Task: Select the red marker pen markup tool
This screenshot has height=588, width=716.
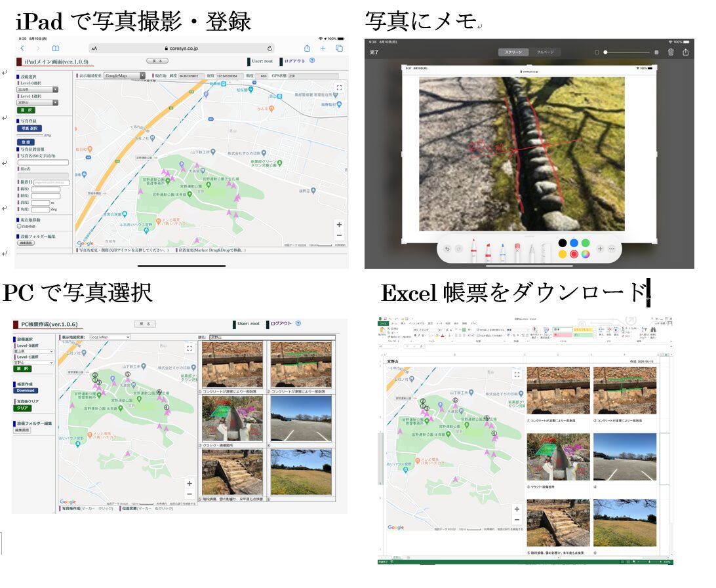Action: tap(473, 250)
